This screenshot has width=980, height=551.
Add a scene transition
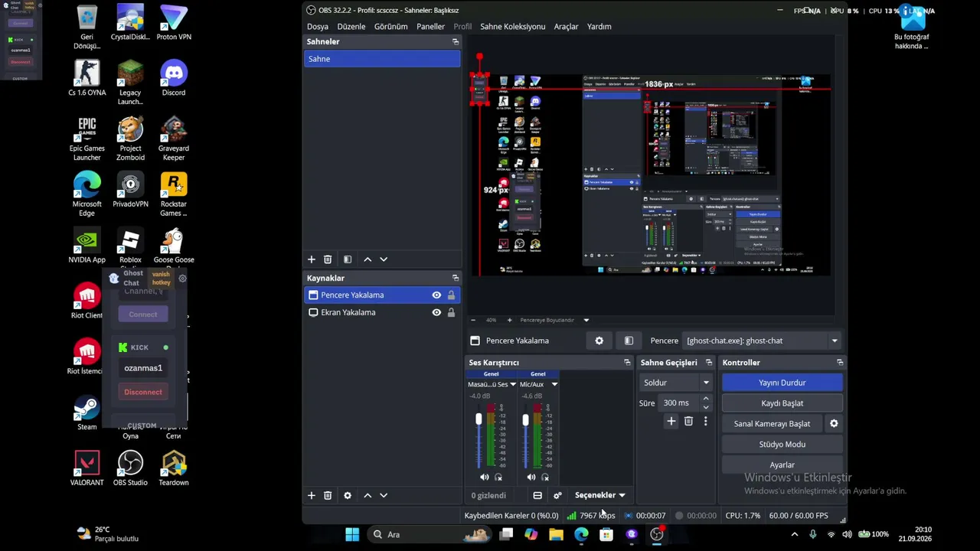click(x=671, y=421)
